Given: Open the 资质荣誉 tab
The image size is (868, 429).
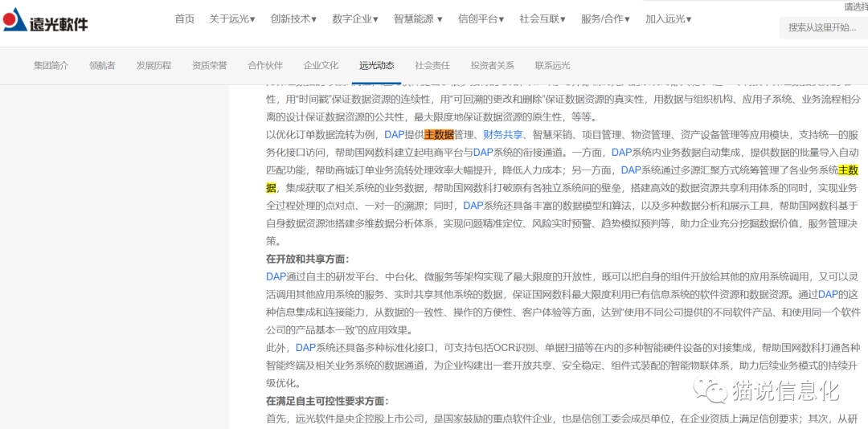Looking at the screenshot, I should 209,66.
